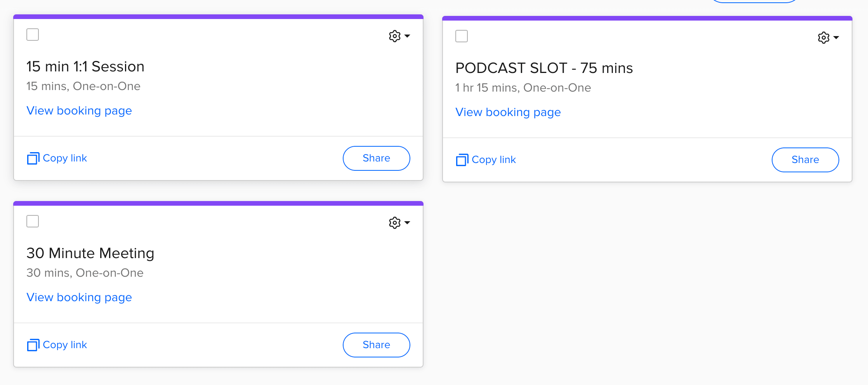Click copy icon on PODCAST SLOT card

point(462,160)
